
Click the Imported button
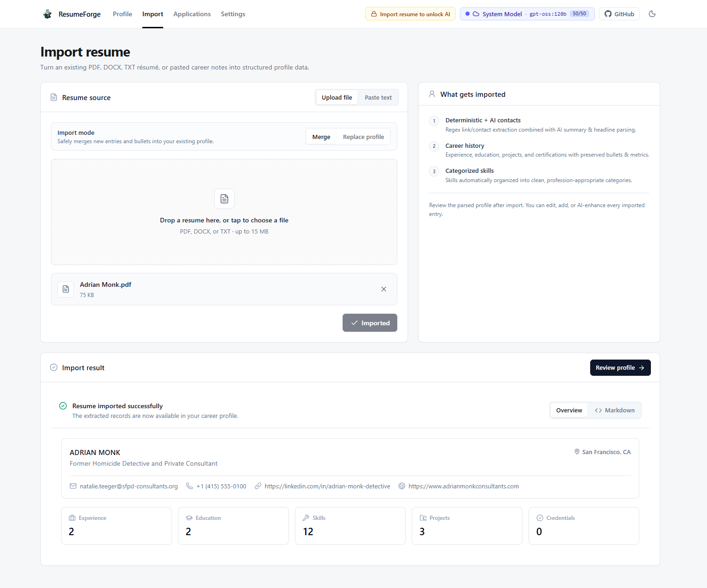click(370, 323)
